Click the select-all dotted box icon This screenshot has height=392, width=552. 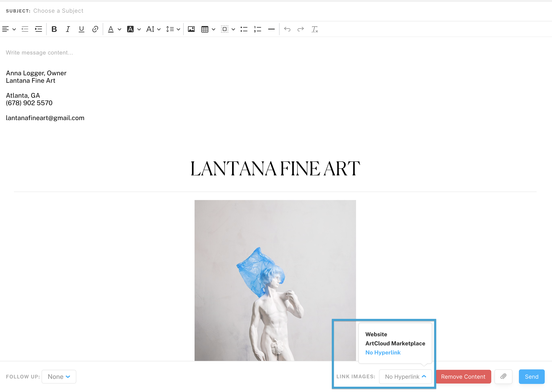(x=224, y=29)
